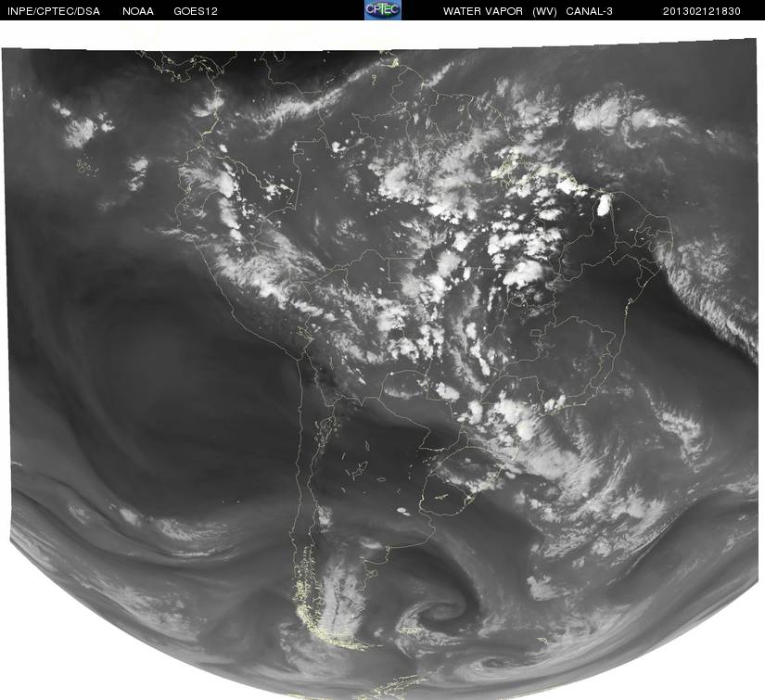Click the CPTEC logo in header
The image size is (765, 700).
coord(383,10)
